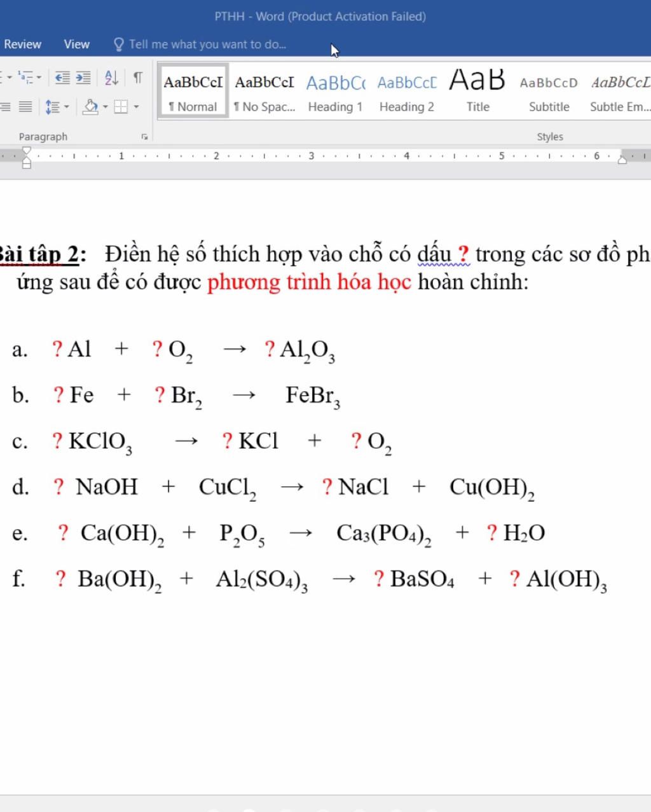Click the Sort A-Z icon
This screenshot has width=651, height=812.
pos(111,78)
